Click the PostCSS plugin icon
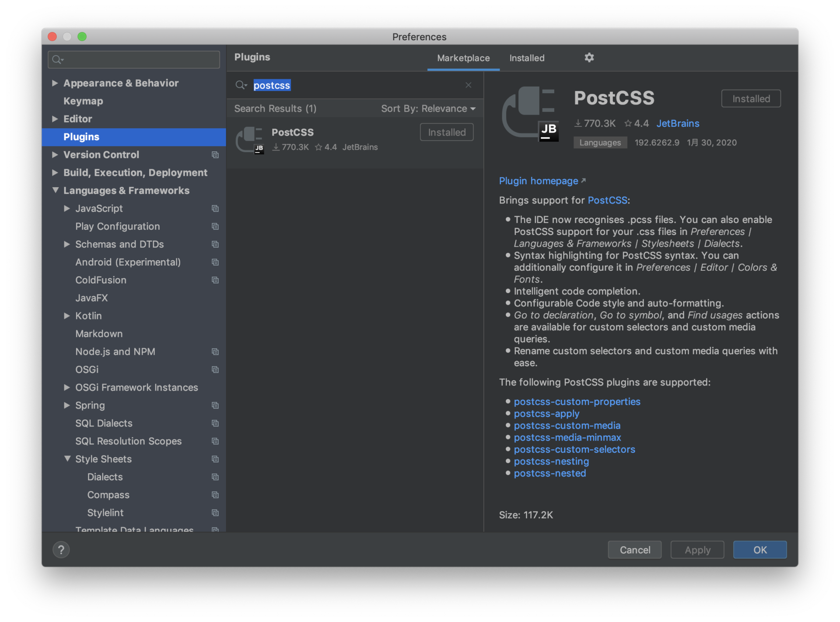The width and height of the screenshot is (840, 622). [252, 139]
